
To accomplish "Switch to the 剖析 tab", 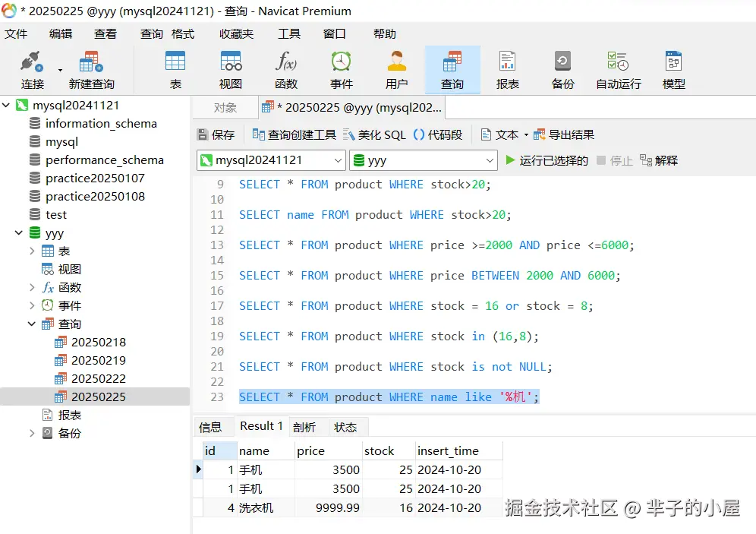I will [x=304, y=427].
